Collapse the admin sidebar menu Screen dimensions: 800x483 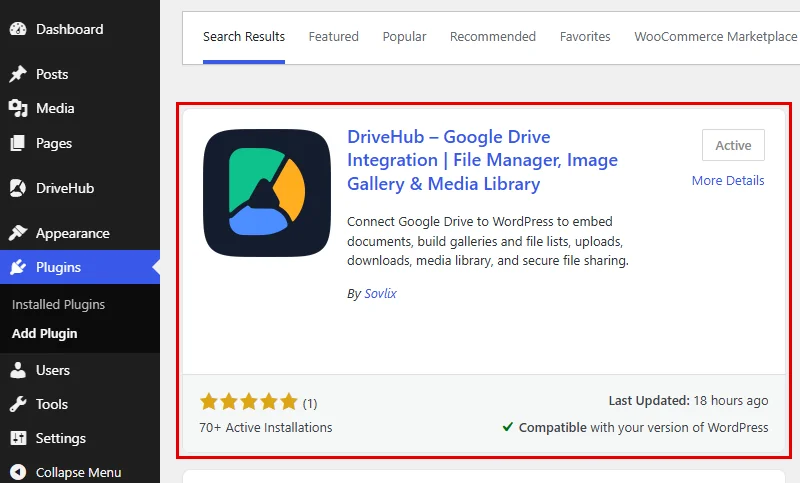(80, 472)
